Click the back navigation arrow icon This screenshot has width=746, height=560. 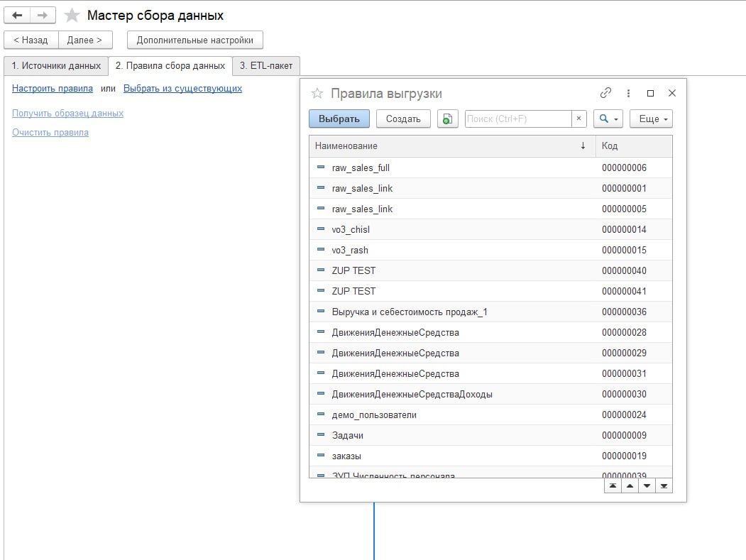pyautogui.click(x=17, y=15)
